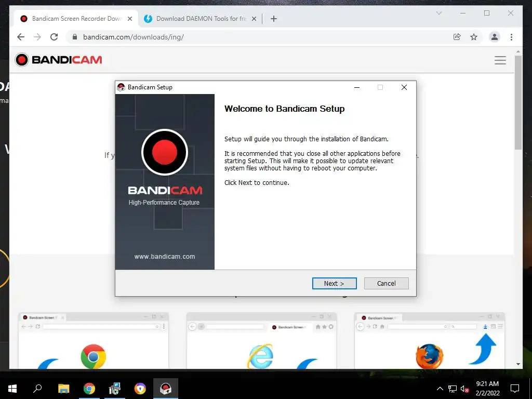Click the address bar URL
The image size is (532, 399).
click(x=134, y=37)
